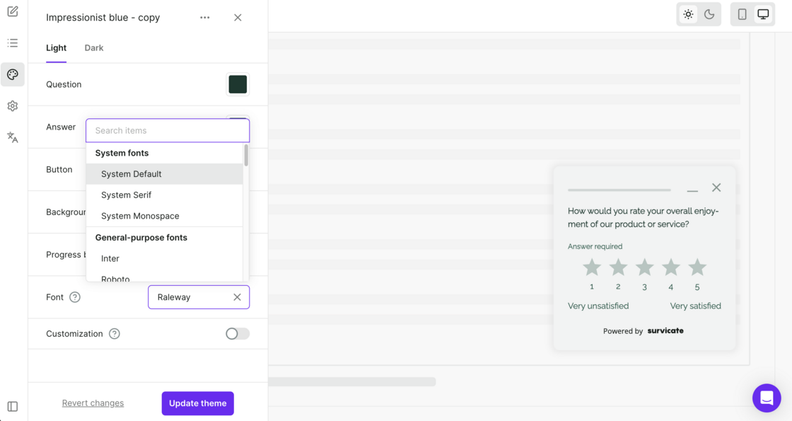This screenshot has height=421, width=792.
Task: Toggle the sidebar panel icon
Action: tap(13, 406)
